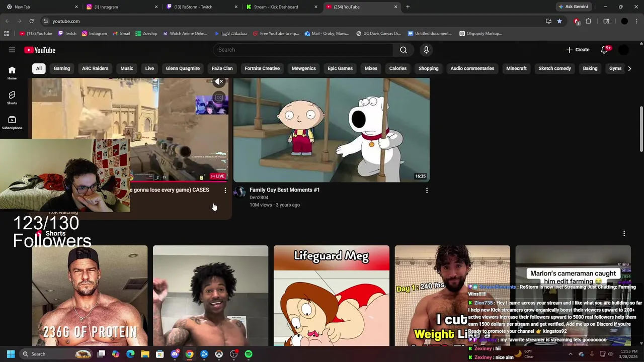Open the Chrome extensions puzzle icon
Viewport: 644px width, 362px height.
point(588,21)
